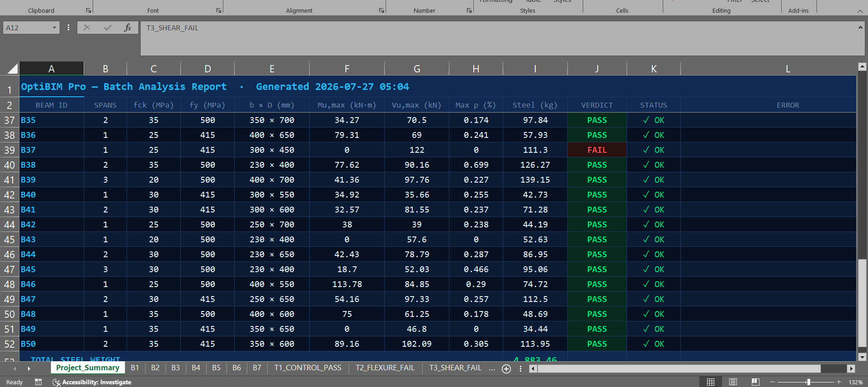Screen dimensions: 868x387
Task: Open beam link B37
Action: (28, 150)
